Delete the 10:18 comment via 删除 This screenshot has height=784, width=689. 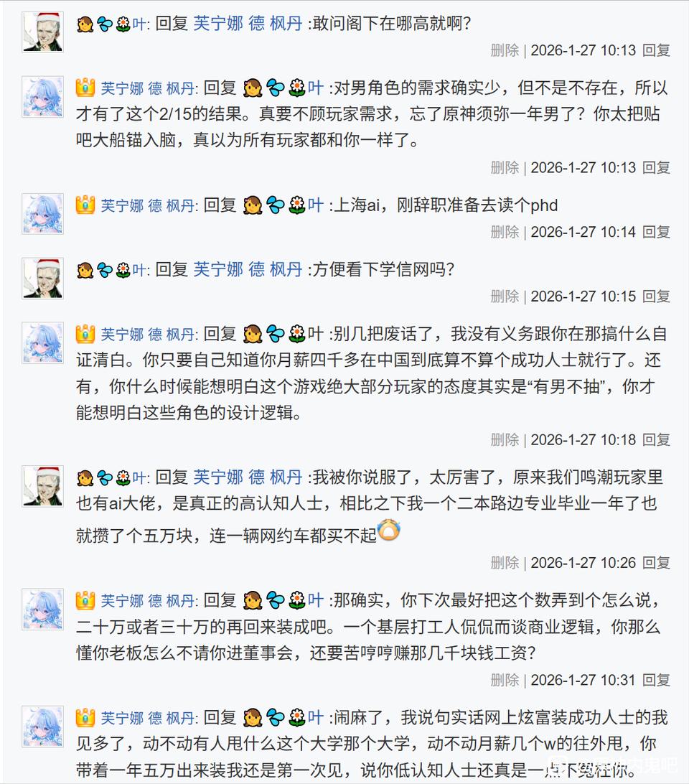point(505,439)
